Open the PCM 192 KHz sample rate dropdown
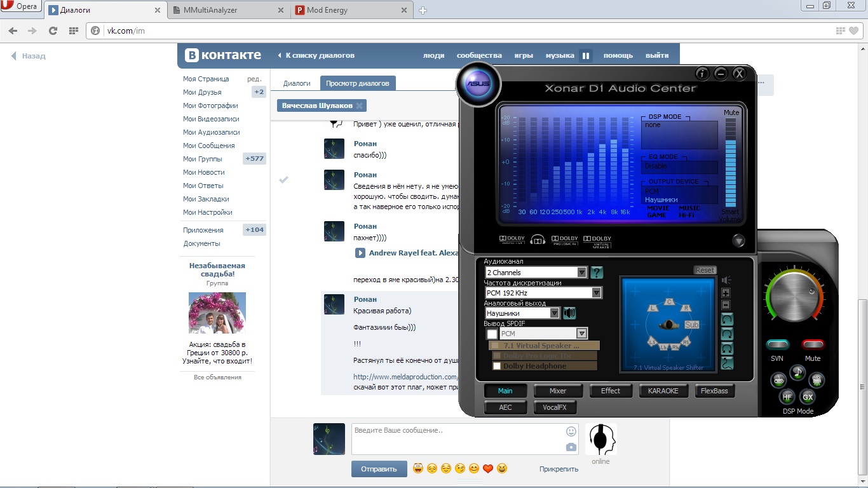This screenshot has height=488, width=868. pyautogui.click(x=543, y=293)
